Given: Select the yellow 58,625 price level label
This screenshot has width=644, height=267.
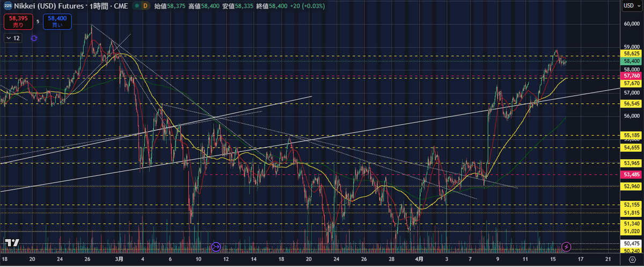Looking at the screenshot, I should 631,54.
